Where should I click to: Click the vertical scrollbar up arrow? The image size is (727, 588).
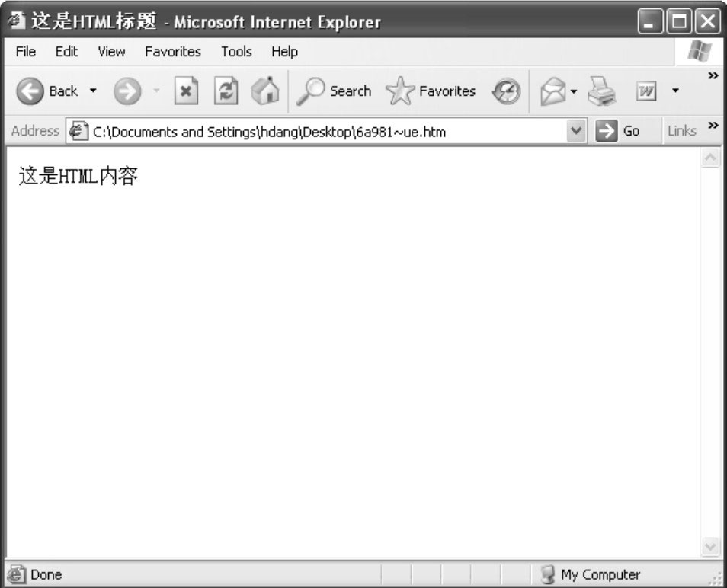710,158
